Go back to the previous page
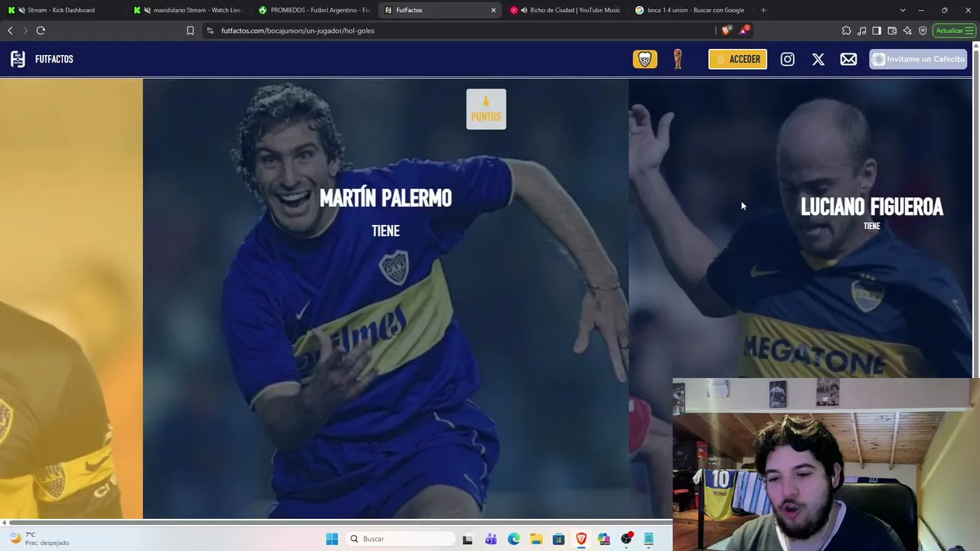This screenshot has width=980, height=551. tap(10, 31)
